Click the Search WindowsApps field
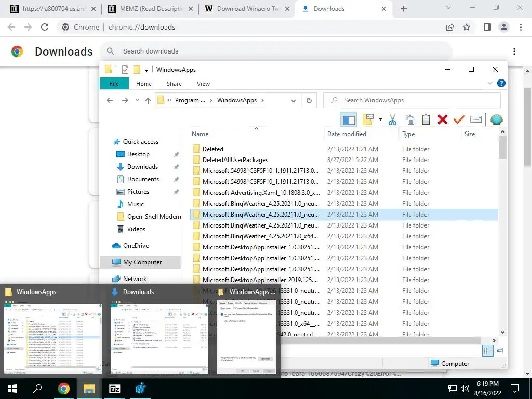 coord(411,100)
